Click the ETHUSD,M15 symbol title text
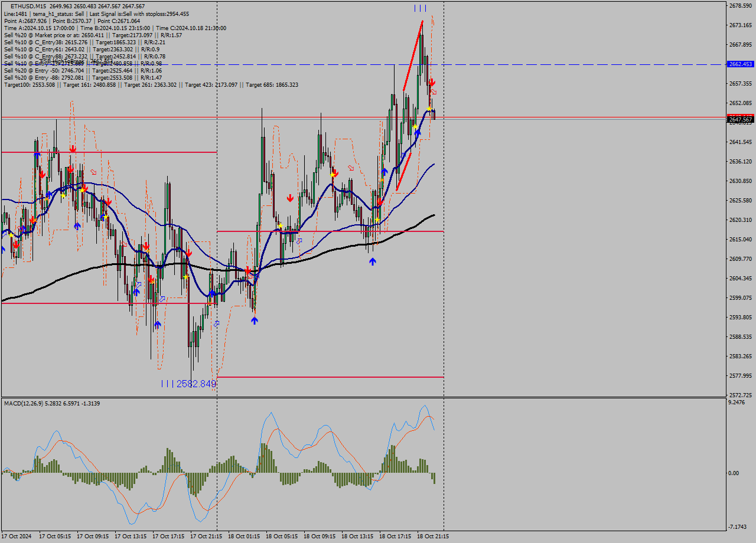The image size is (756, 543). [28, 6]
